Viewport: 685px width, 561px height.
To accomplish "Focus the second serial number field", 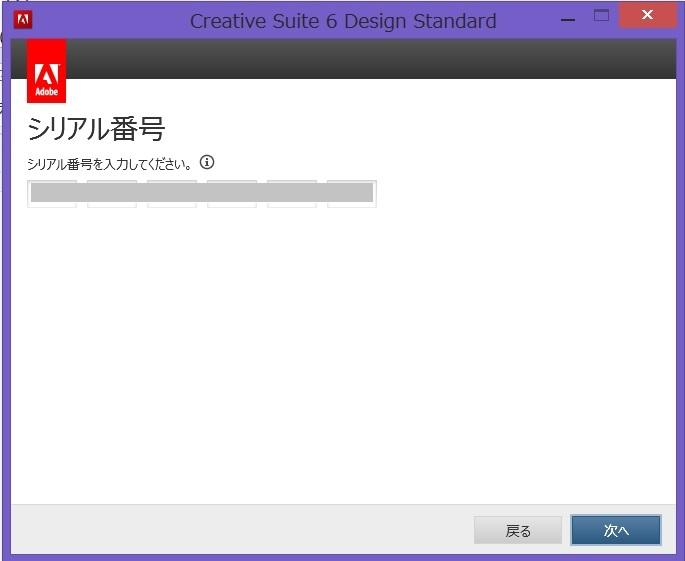I will pyautogui.click(x=112, y=194).
